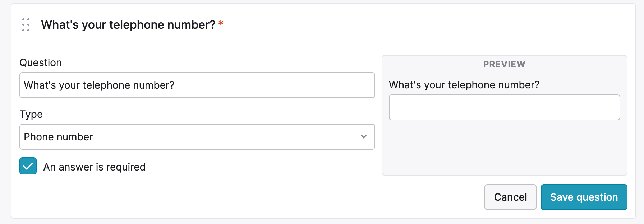Click the red required asterisk
Image resolution: width=644 pixels, height=224 pixels.
221,24
